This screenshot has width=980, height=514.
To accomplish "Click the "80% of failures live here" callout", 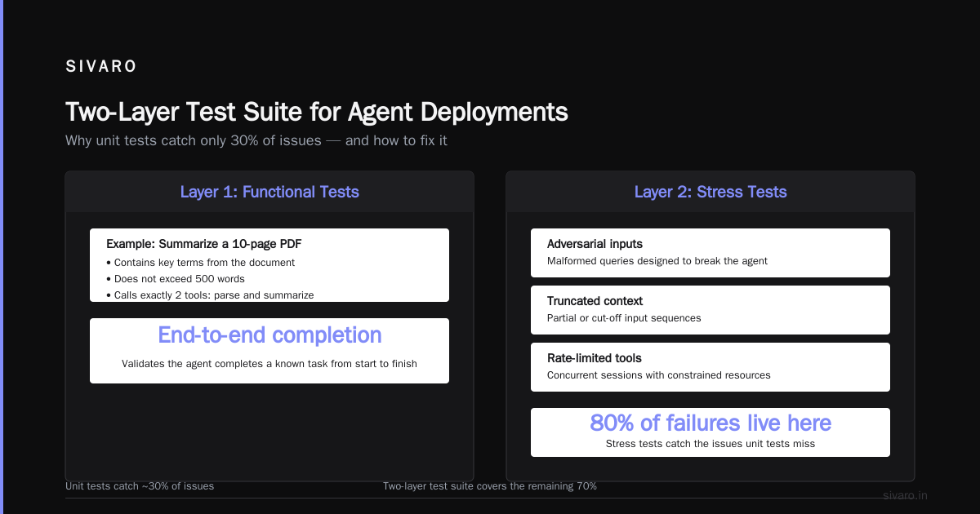I will coord(710,423).
